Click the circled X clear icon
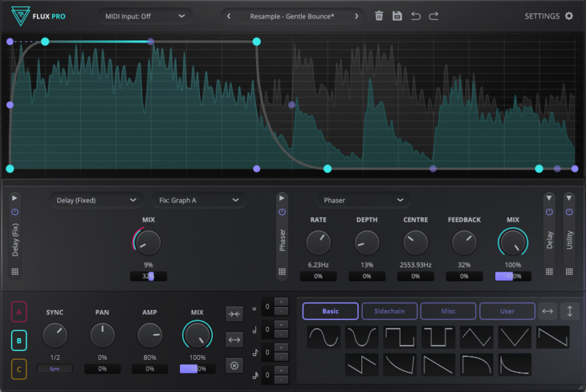Image resolution: width=586 pixels, height=392 pixels. (x=234, y=365)
